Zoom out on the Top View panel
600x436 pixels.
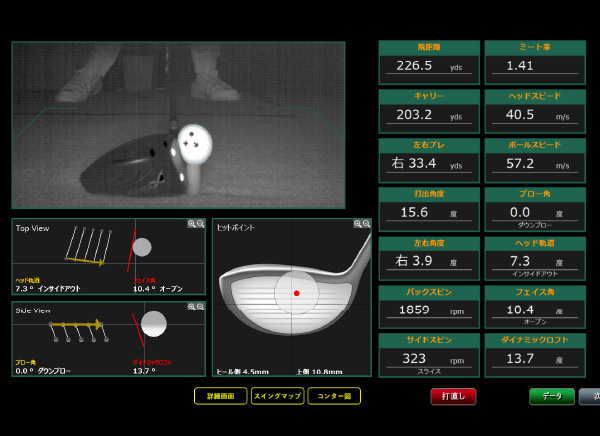point(200,224)
